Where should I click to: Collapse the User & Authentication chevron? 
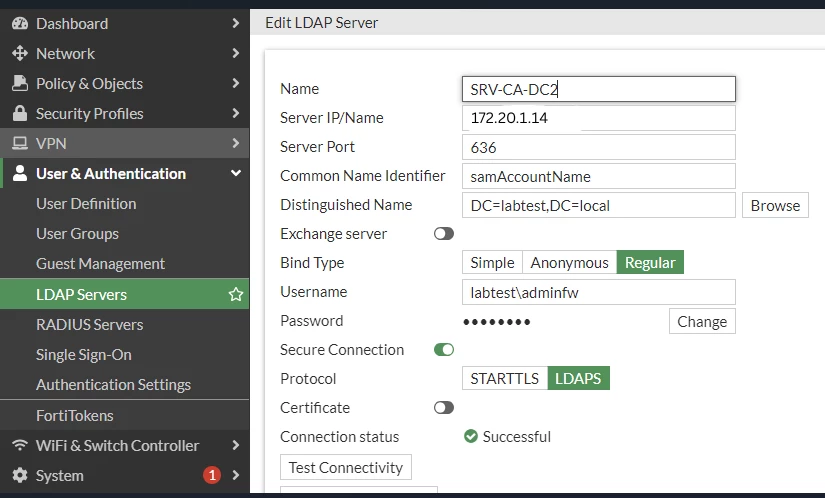coord(236,173)
